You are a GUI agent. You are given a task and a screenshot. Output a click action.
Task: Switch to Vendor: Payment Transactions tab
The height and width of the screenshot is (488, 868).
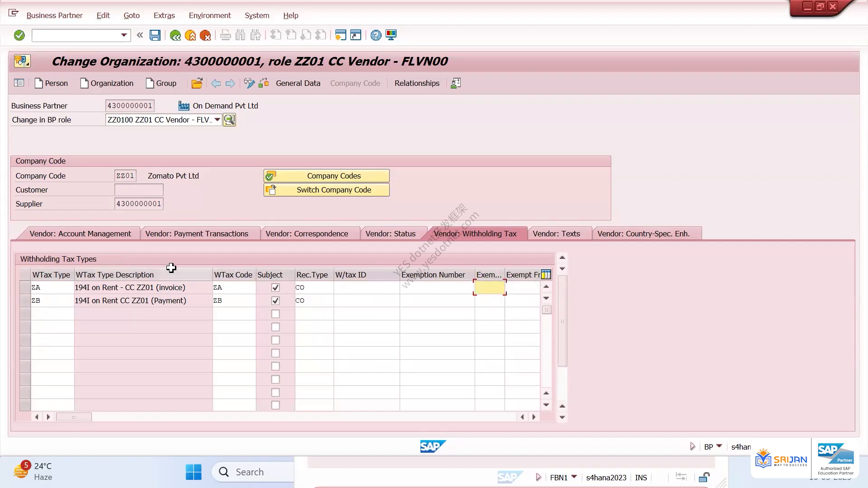coord(197,234)
